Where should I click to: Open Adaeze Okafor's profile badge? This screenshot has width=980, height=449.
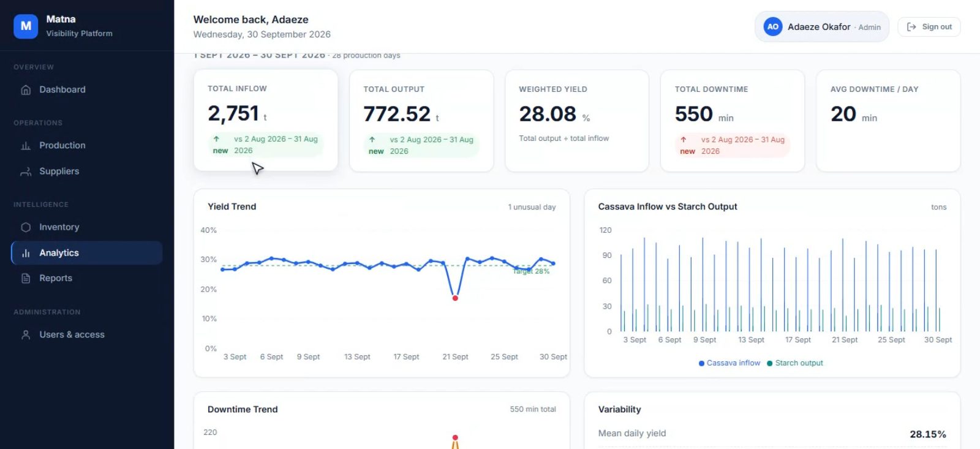pyautogui.click(x=822, y=27)
